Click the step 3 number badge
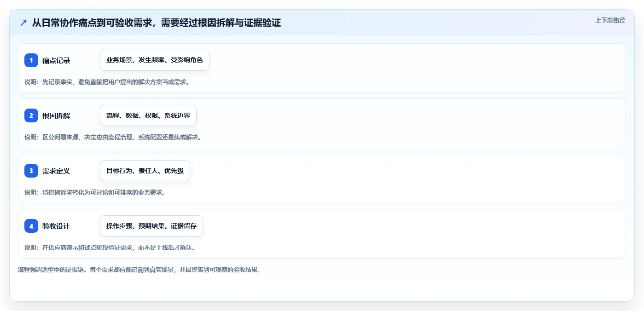 pos(31,171)
